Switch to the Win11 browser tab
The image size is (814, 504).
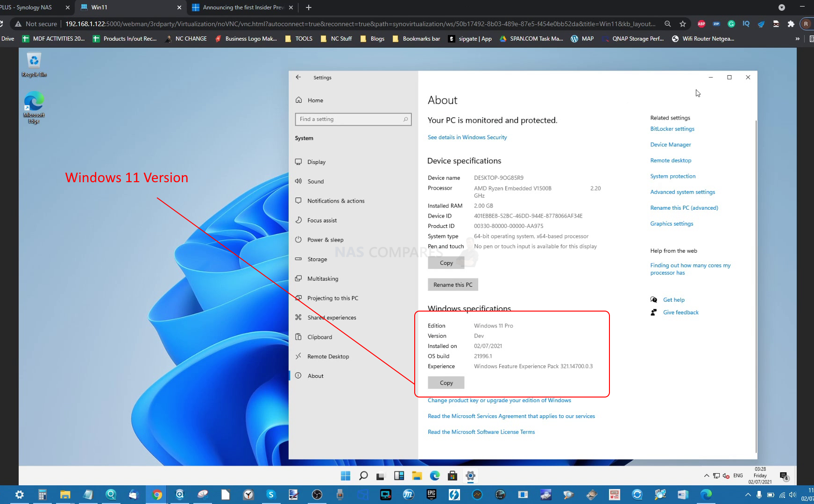(130, 7)
